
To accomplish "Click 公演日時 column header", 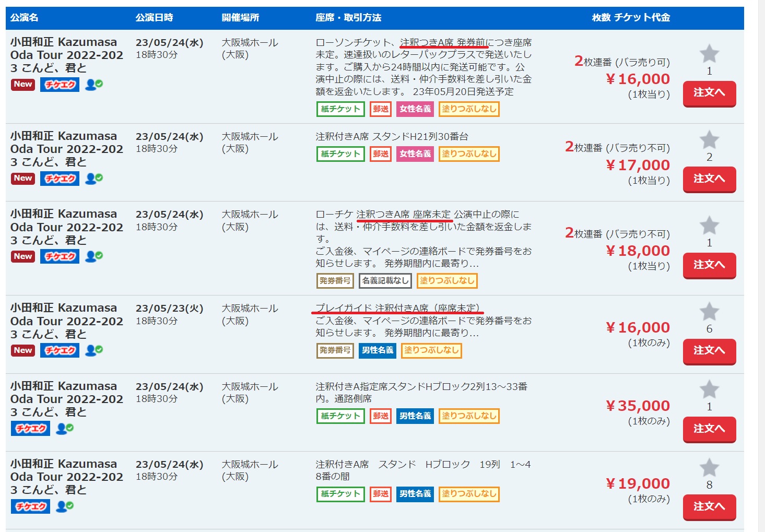I will 155,17.
